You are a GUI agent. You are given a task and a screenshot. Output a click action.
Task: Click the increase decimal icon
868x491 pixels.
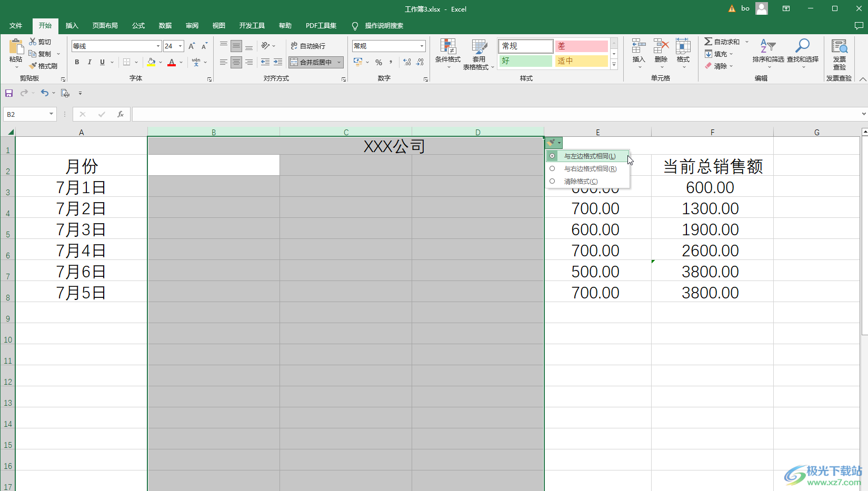point(407,62)
